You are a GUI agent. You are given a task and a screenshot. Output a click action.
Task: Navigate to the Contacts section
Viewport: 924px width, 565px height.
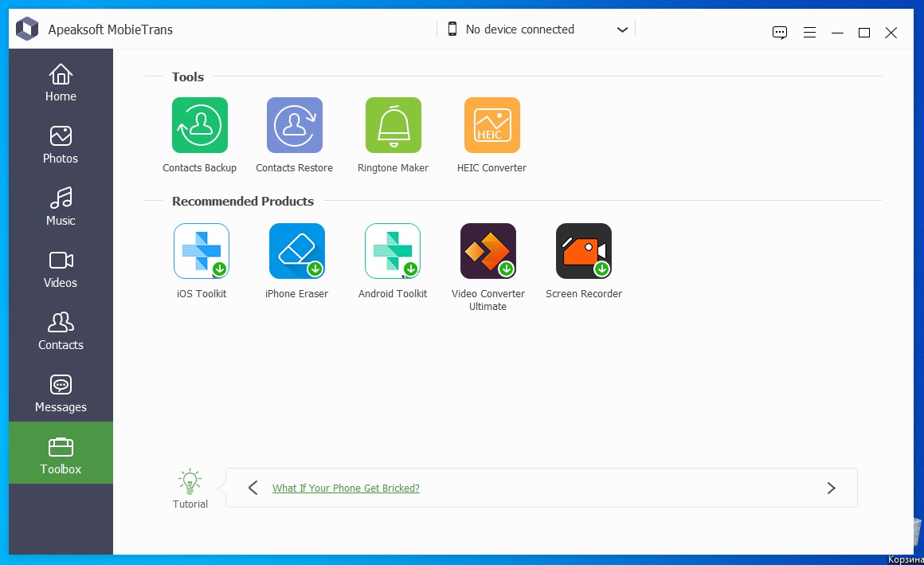61,332
